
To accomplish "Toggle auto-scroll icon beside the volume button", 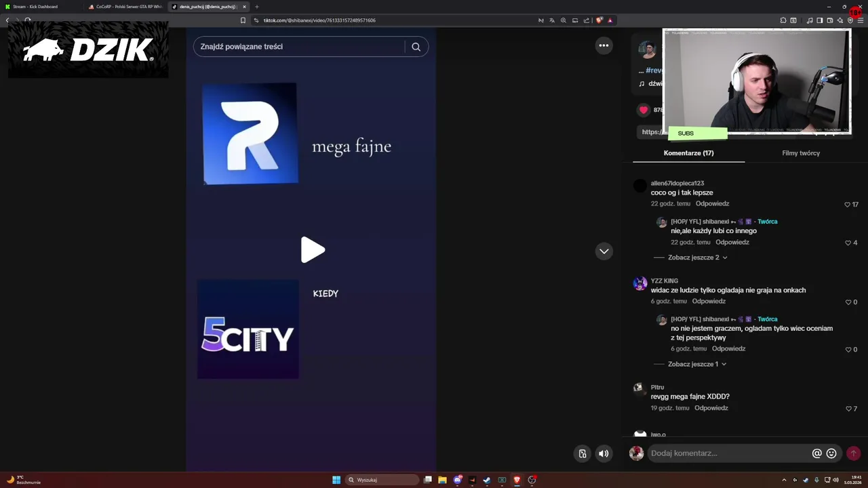I will pyautogui.click(x=583, y=453).
